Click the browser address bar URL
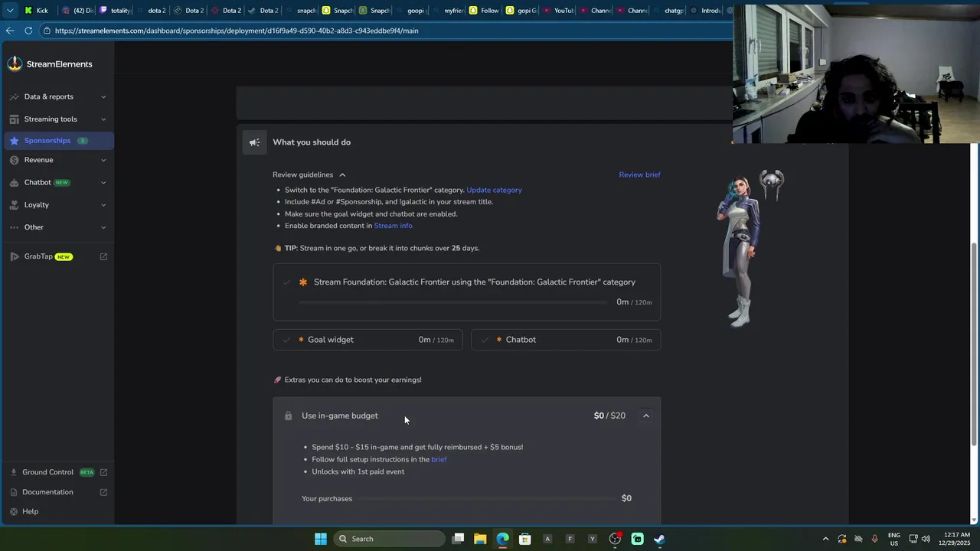The height and width of the screenshot is (551, 980). pyautogui.click(x=237, y=31)
